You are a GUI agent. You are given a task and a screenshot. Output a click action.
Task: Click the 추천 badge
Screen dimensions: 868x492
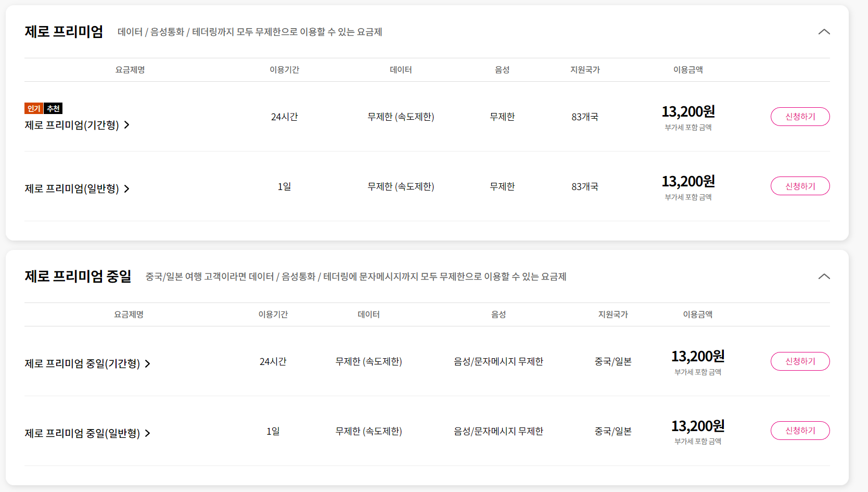click(x=54, y=108)
